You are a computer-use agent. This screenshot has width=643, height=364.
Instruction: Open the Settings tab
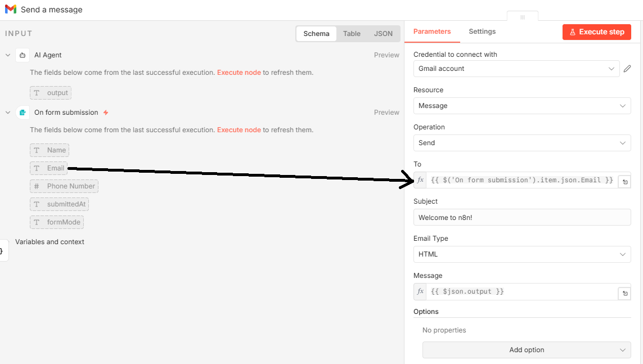[x=482, y=32]
